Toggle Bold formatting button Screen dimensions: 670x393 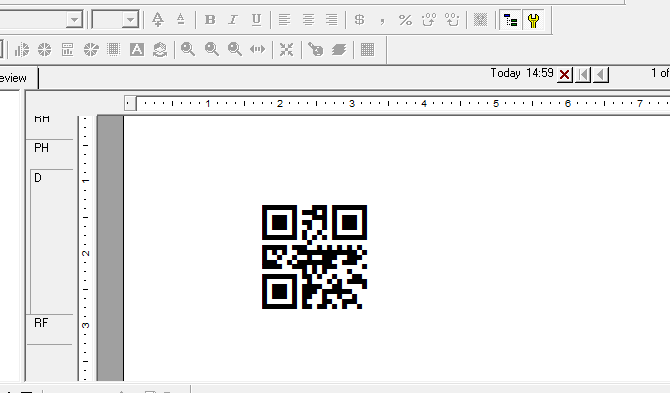tap(210, 20)
